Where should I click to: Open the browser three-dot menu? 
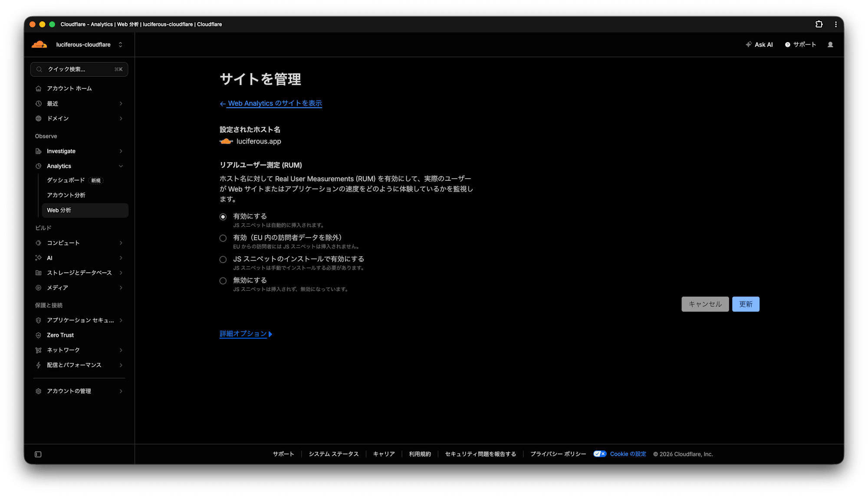click(836, 24)
